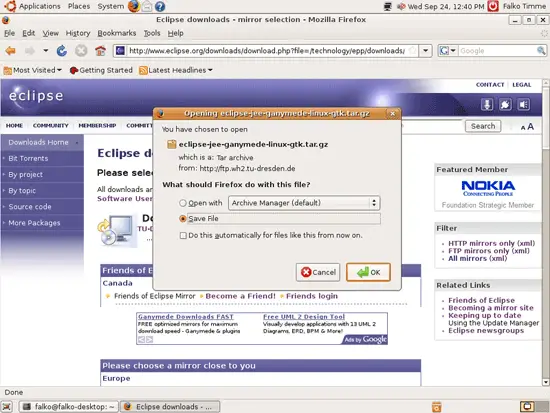Bookmark page with the star icon
Image resolution: width=550 pixels, height=413 pixels.
pos(413,51)
